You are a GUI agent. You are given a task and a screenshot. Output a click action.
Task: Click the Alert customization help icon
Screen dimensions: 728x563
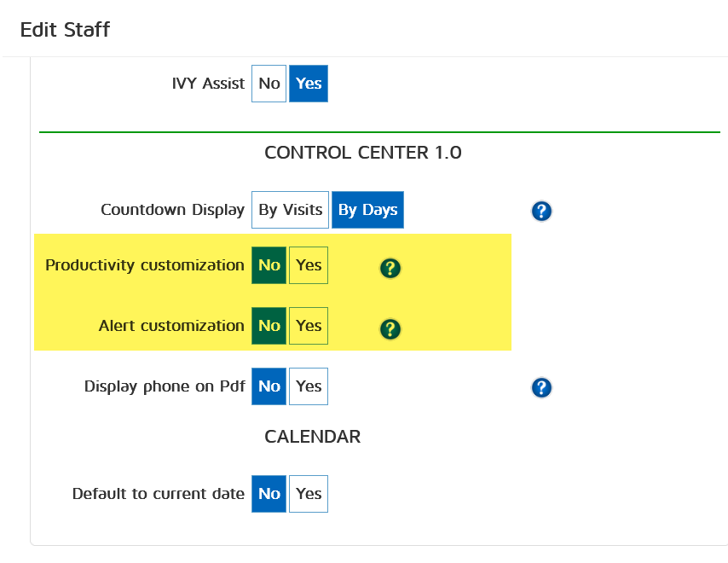390,329
